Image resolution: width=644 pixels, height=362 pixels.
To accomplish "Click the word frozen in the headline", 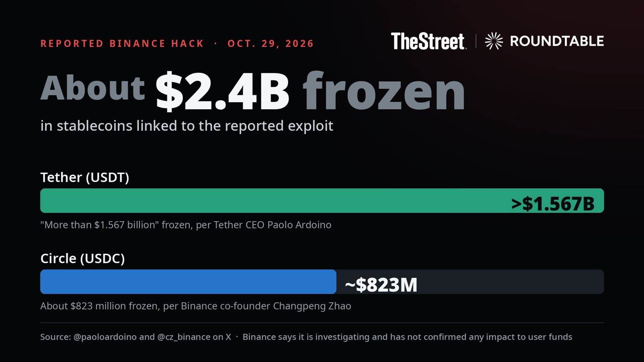I will click(384, 91).
